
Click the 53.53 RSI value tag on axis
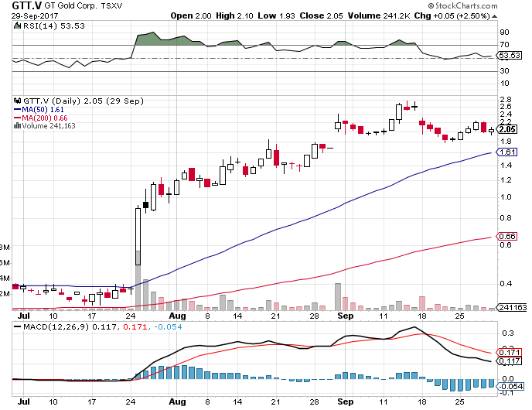(510, 56)
